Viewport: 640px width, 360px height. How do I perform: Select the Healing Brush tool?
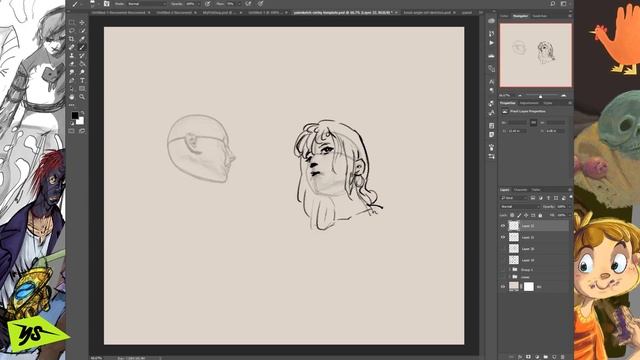tap(72, 47)
